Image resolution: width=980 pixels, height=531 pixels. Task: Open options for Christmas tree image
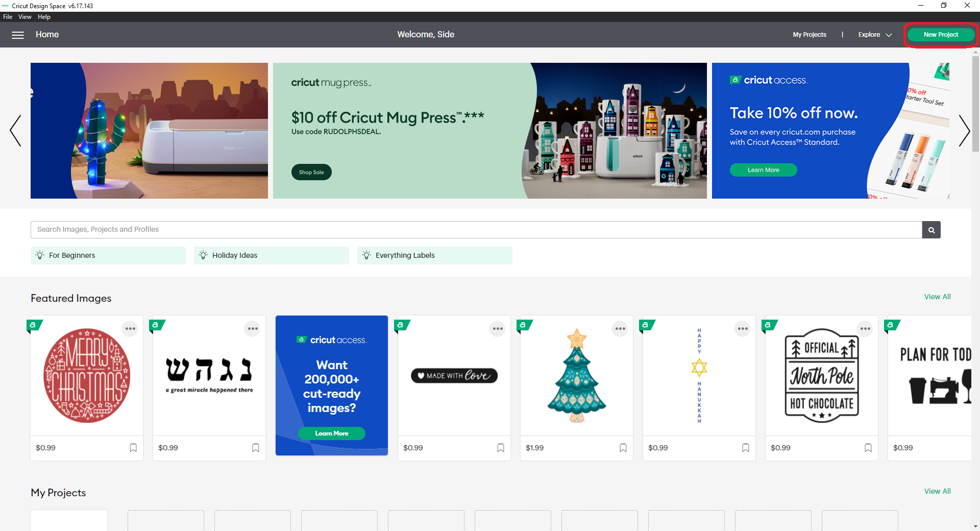620,329
